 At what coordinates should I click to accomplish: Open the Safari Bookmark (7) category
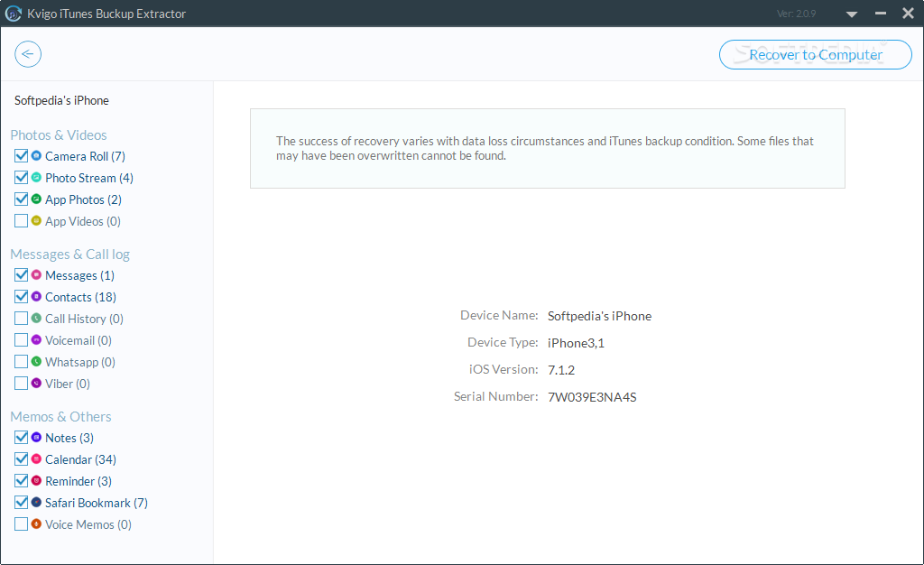tap(96, 503)
